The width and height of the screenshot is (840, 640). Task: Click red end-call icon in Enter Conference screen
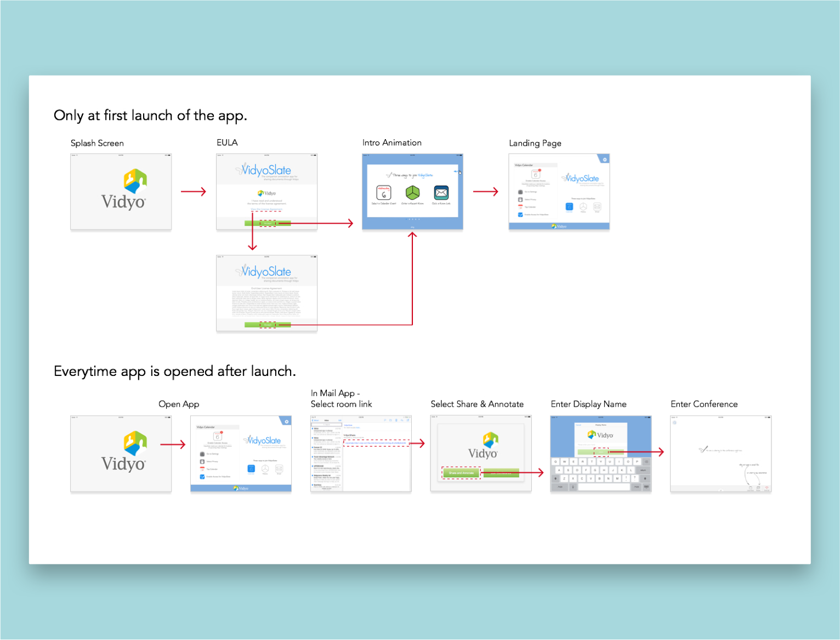[x=767, y=488]
